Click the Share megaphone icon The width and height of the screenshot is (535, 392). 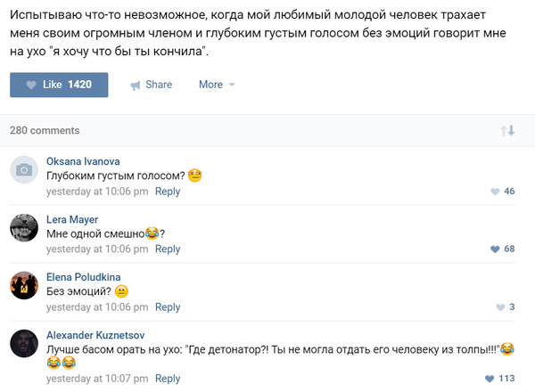coord(136,86)
